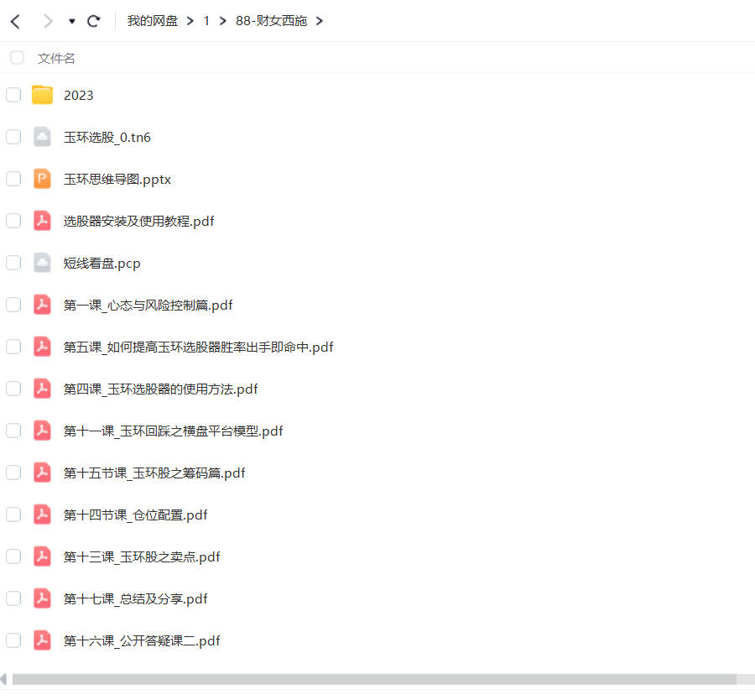Image resolution: width=755 pixels, height=700 pixels.
Task: Select the folder name 2023
Action: [x=79, y=96]
